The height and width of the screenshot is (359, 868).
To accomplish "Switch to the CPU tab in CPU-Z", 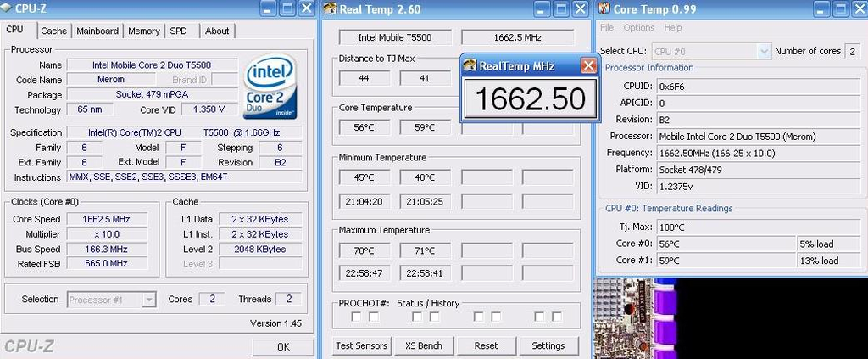I will click(15, 30).
